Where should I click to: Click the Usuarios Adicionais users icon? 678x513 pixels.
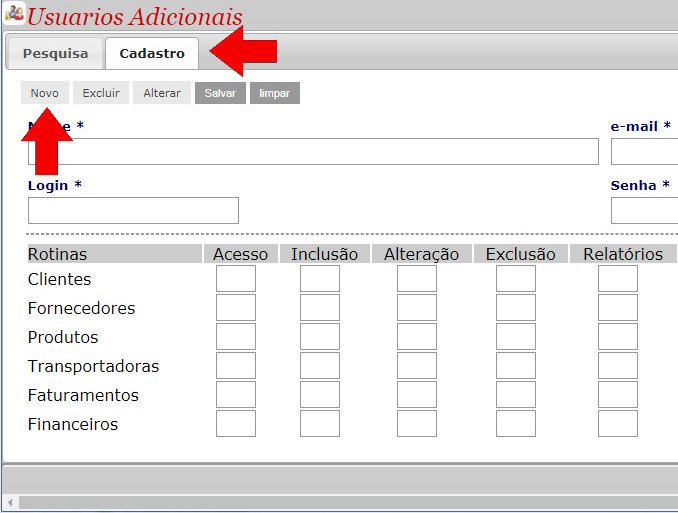[x=14, y=15]
